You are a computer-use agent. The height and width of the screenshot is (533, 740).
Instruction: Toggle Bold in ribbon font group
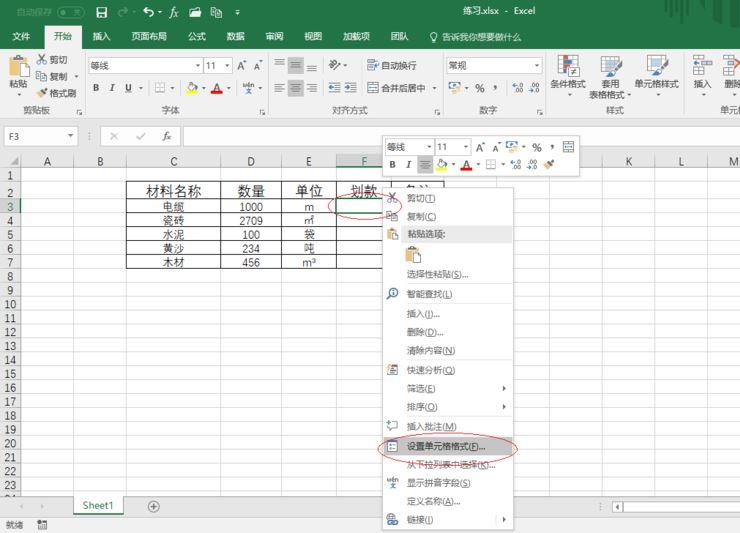[x=96, y=88]
